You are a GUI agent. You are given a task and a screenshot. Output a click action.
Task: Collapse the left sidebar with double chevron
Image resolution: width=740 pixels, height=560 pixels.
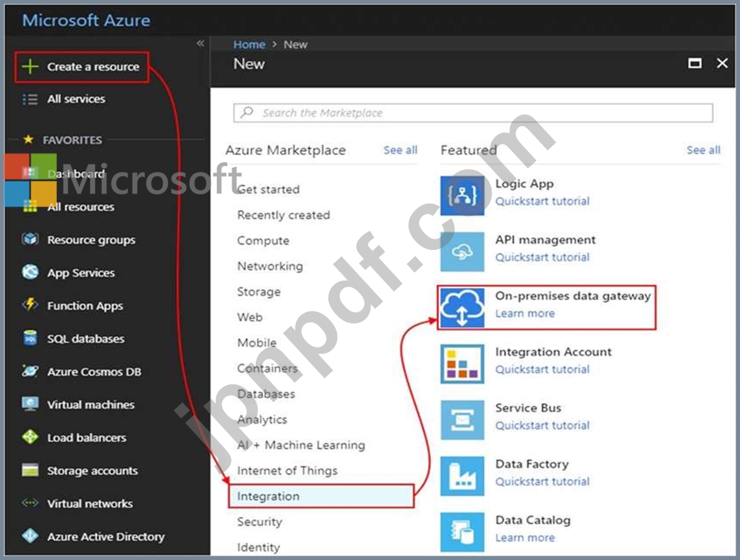pyautogui.click(x=201, y=43)
